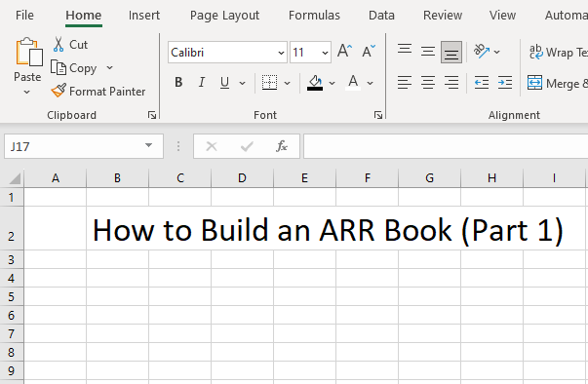The image size is (588, 384).
Task: Increase the cell indent
Action: (505, 83)
